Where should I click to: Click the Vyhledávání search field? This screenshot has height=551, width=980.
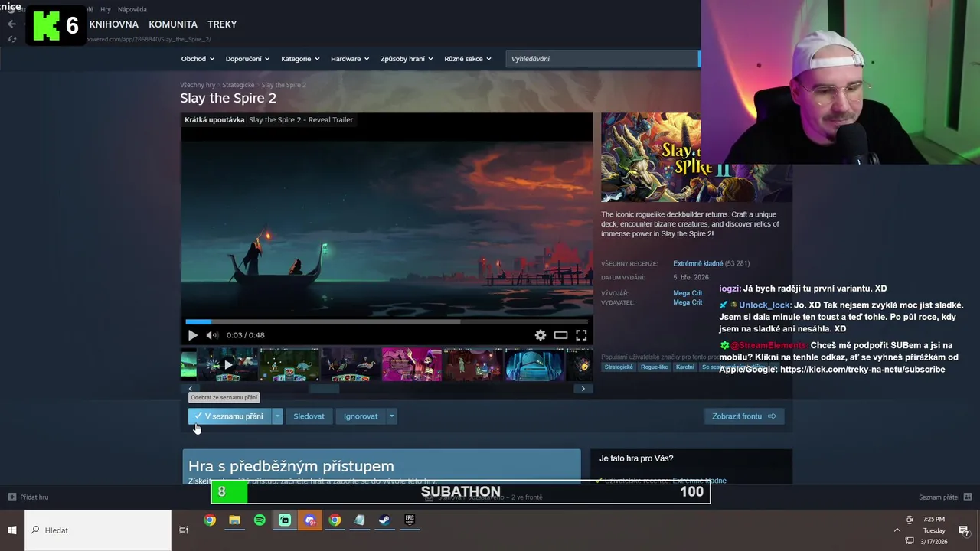coord(602,59)
